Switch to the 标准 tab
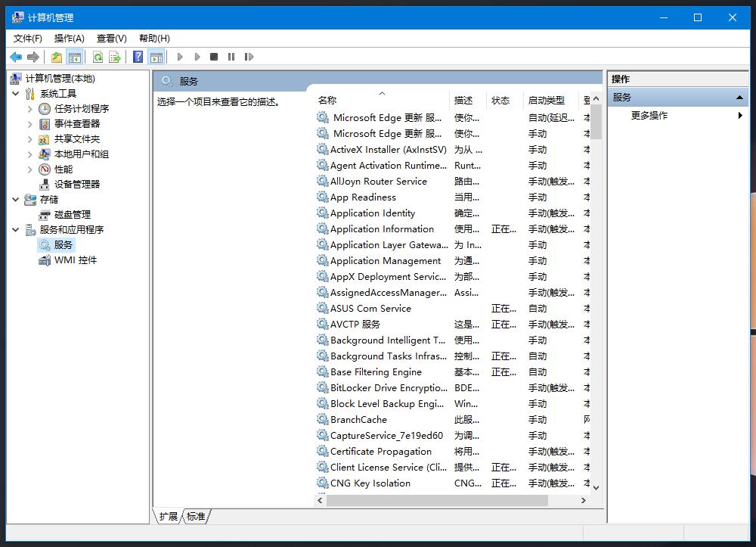Viewport: 756px width, 547px height. (x=196, y=517)
